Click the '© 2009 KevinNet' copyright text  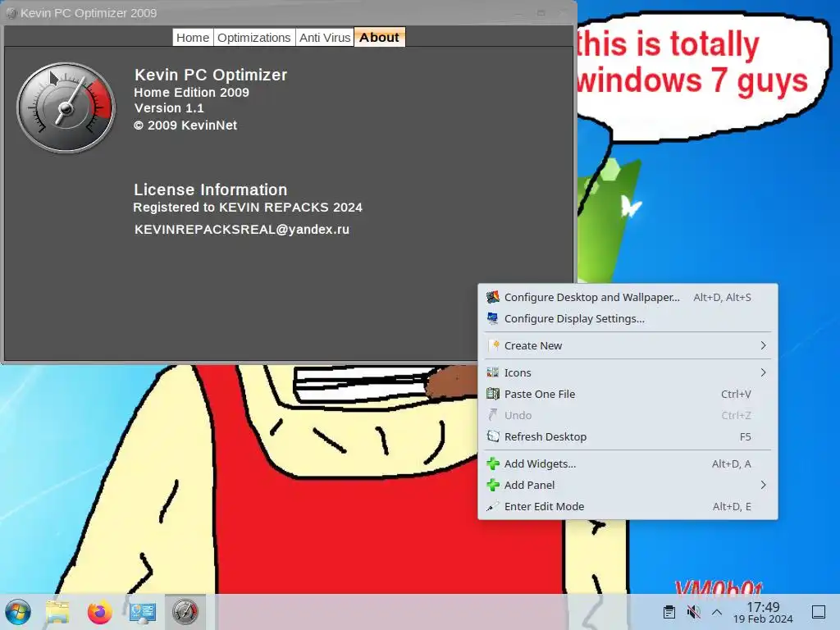185,126
